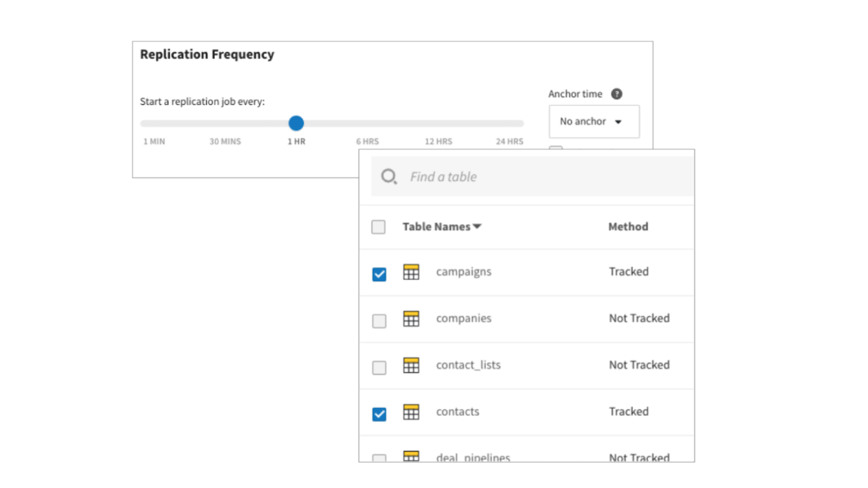Click the search magnifier icon
The height and width of the screenshot is (488, 868).
pos(389,176)
